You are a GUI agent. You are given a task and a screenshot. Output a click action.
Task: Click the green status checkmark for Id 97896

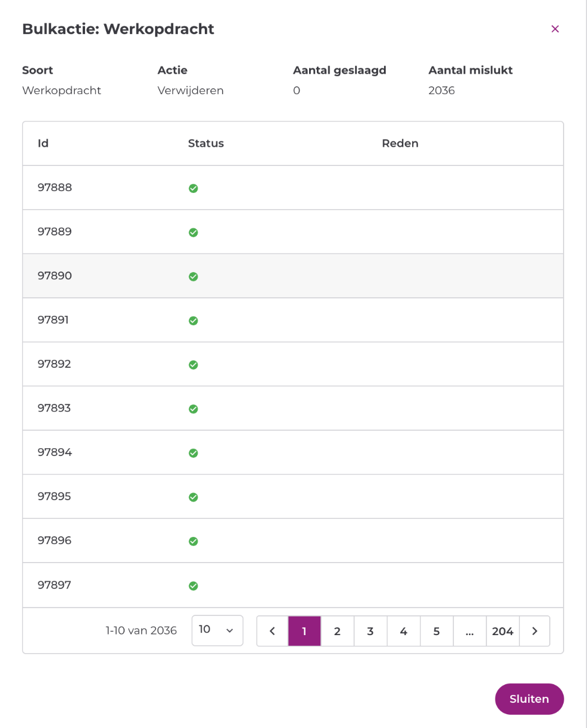[193, 541]
